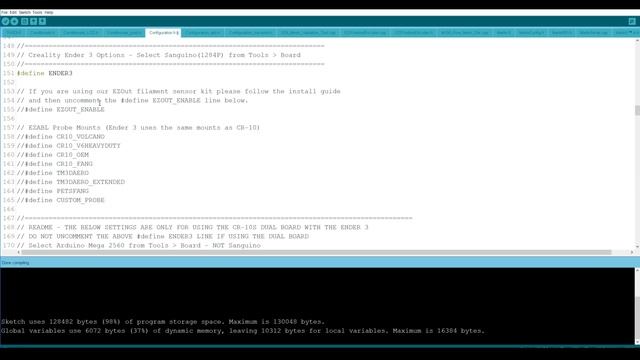Open the tab list dropdown arrow
640x360 pixels.
[632, 32]
